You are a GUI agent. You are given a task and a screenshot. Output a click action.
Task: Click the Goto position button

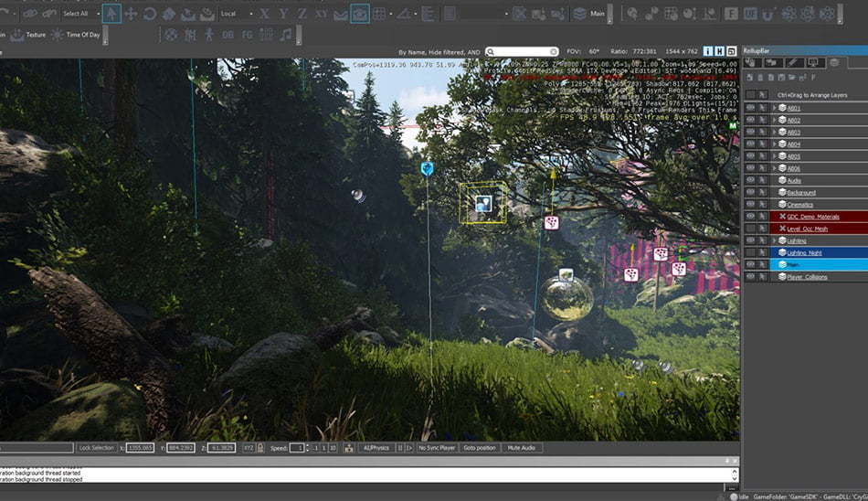pos(480,448)
